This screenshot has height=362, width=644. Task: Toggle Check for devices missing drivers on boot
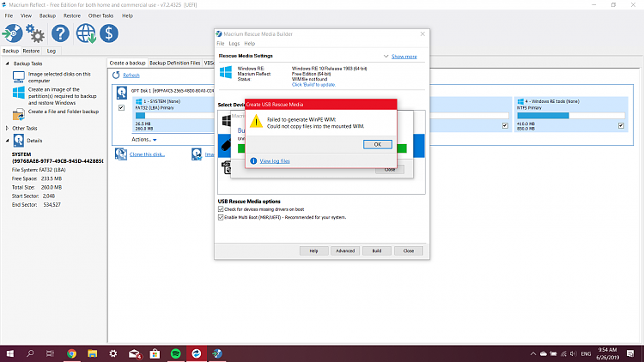pyautogui.click(x=221, y=209)
